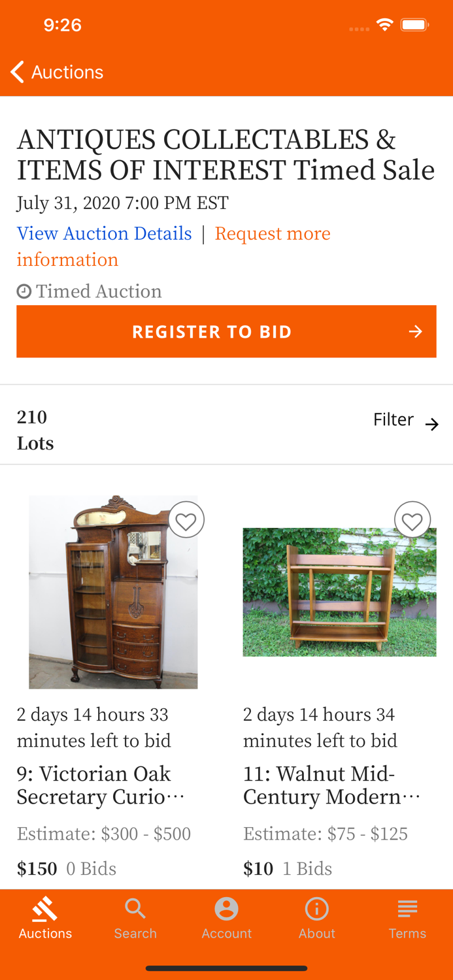Open the Search magnifying glass icon
This screenshot has width=453, height=980.
tap(135, 908)
